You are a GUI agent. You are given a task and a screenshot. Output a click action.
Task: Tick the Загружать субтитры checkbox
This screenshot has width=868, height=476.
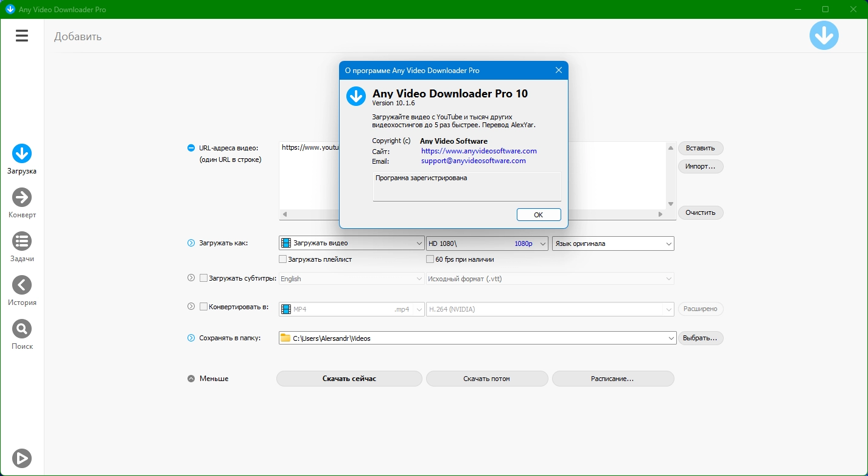(204, 278)
